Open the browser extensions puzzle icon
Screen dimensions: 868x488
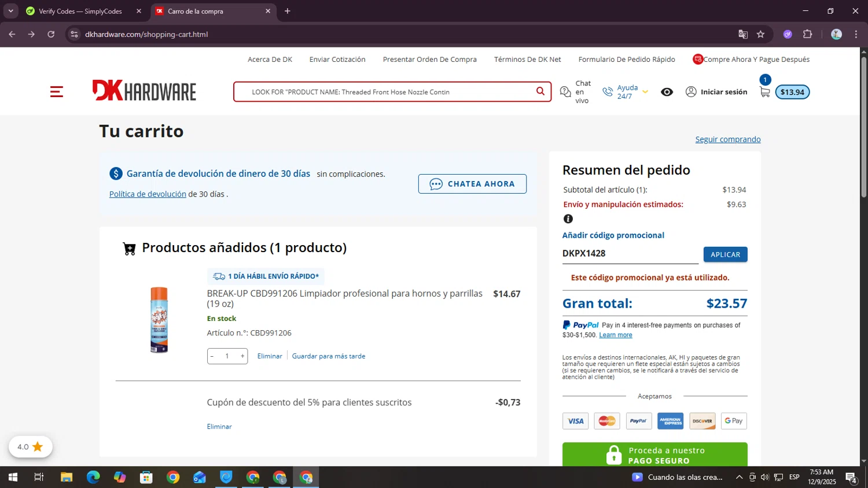pyautogui.click(x=808, y=34)
